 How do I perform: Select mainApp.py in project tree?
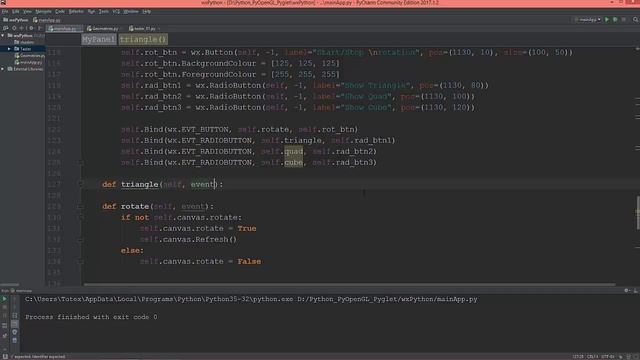29,62
